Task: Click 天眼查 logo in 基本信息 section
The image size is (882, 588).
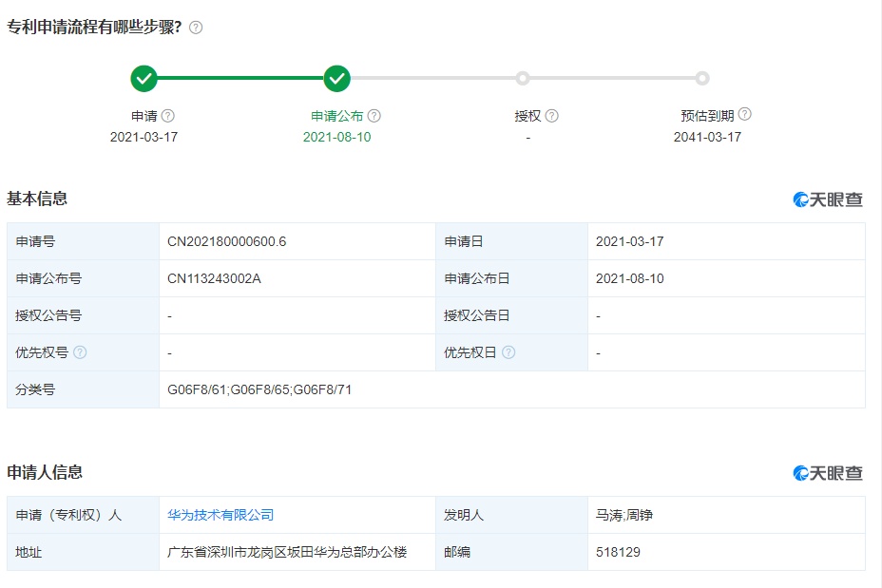Action: (x=828, y=199)
